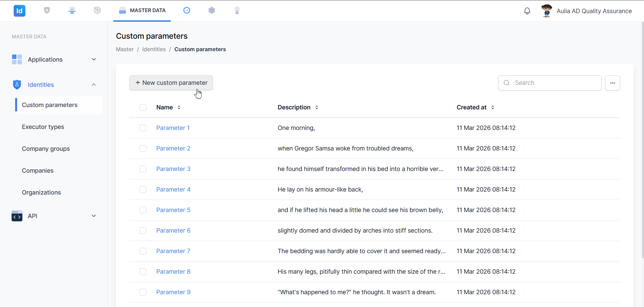Click the Applications grid icon in sidebar
The width and height of the screenshot is (644, 307).
pos(17,60)
